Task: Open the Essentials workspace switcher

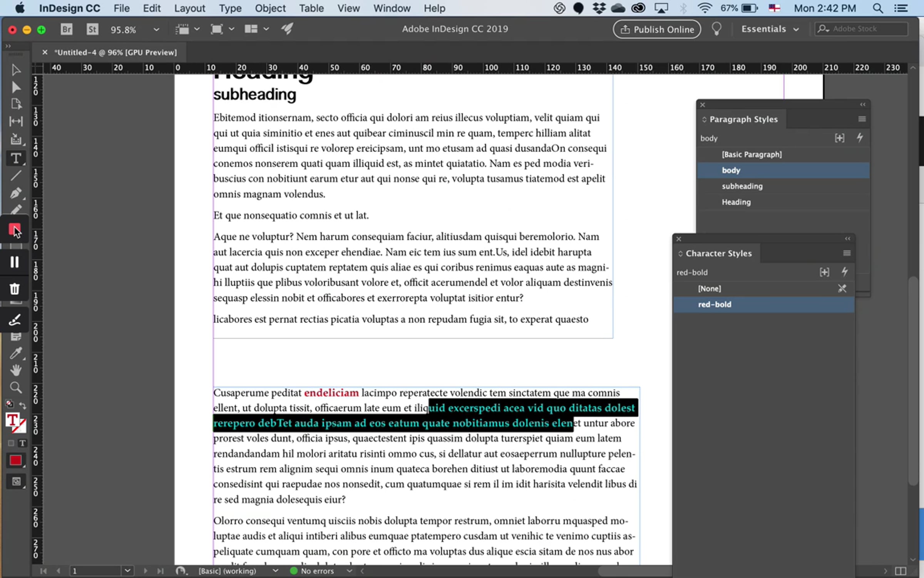Action: 770,29
